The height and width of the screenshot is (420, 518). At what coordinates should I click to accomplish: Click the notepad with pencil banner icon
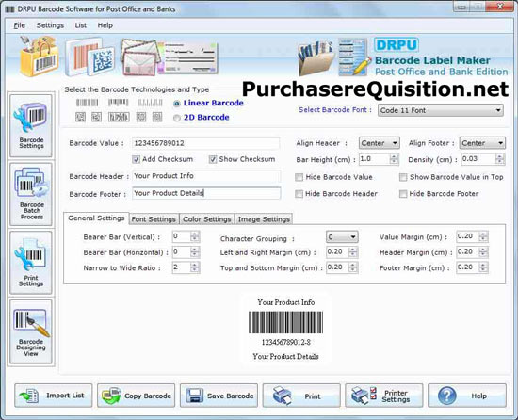pos(354,57)
